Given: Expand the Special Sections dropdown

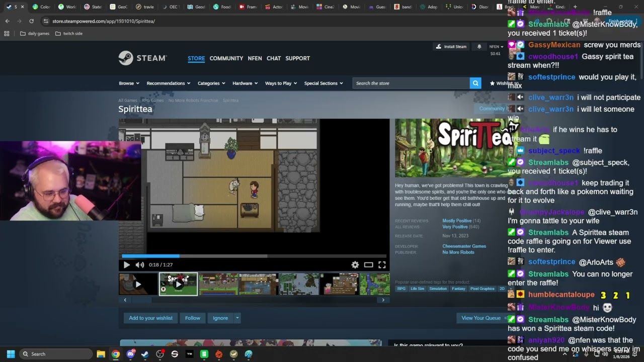Looking at the screenshot, I should coord(324,83).
